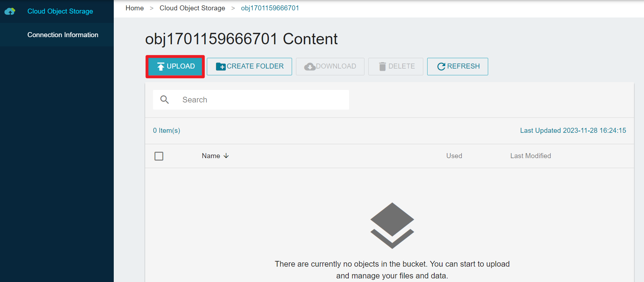This screenshot has height=282, width=644.
Task: Click the search magnifier icon
Action: pos(164,100)
